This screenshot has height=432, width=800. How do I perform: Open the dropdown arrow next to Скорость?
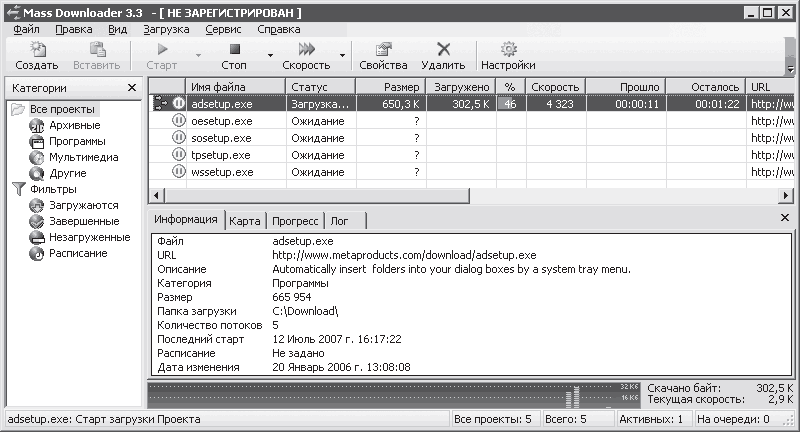(342, 55)
